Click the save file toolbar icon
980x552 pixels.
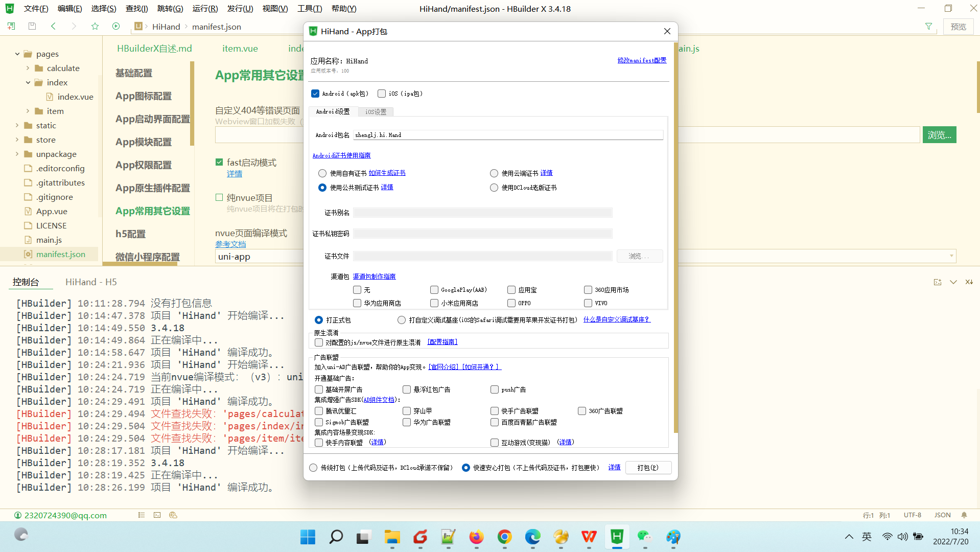(x=32, y=26)
